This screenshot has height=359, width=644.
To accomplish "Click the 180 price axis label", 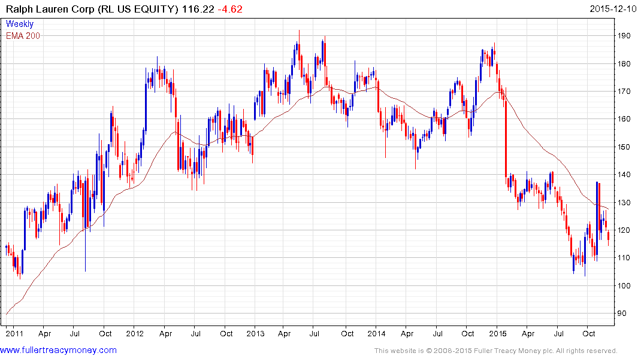I will (x=624, y=63).
